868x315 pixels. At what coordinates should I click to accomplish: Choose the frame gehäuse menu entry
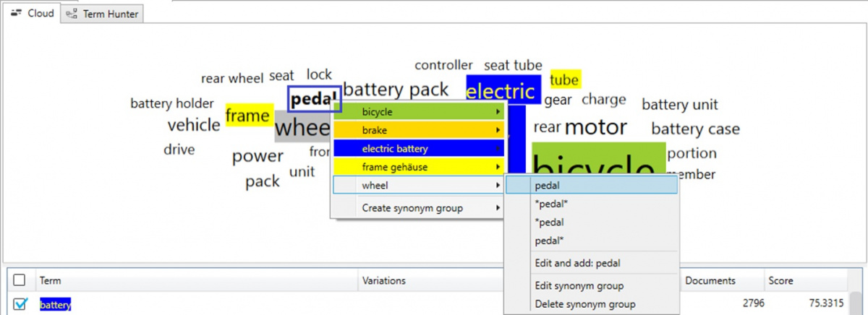[x=419, y=167]
